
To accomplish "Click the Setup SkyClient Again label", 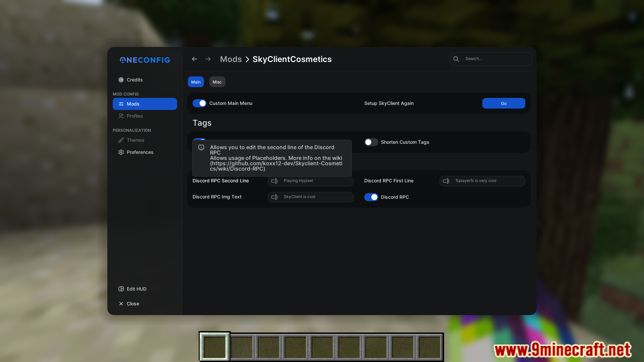I will click(x=389, y=103).
